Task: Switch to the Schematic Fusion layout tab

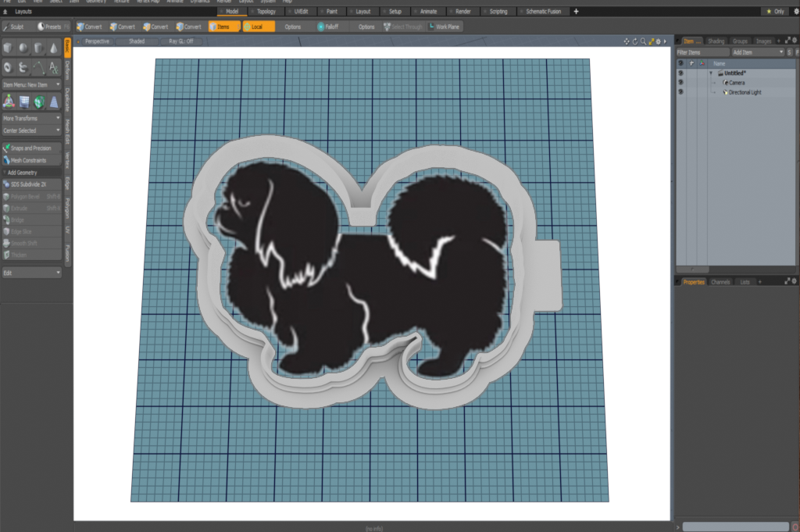Action: coord(542,11)
